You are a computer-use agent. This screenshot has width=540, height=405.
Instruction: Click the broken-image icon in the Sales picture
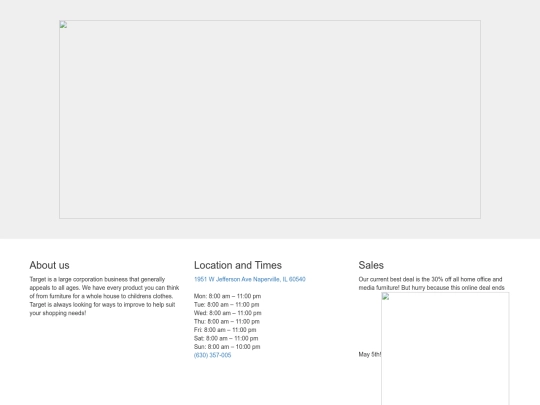pos(386,297)
